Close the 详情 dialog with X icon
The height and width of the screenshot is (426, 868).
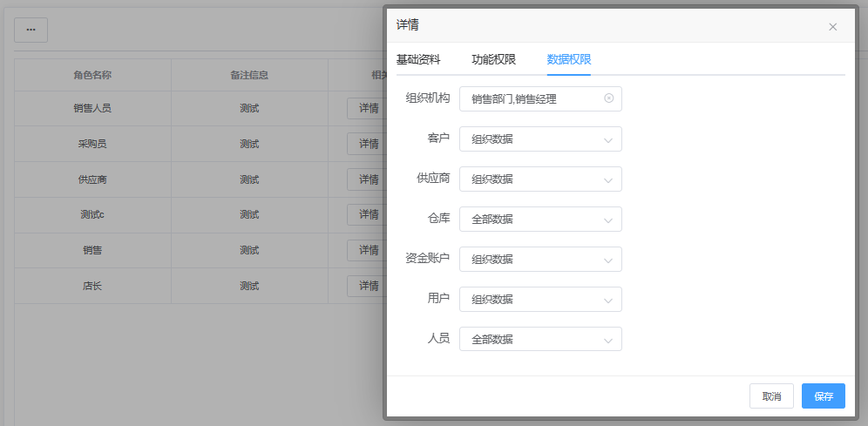832,27
